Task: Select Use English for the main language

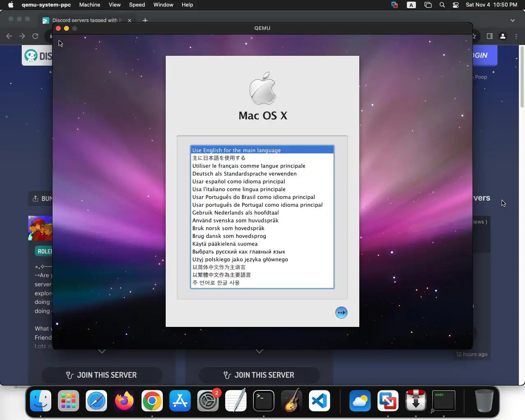Action: coord(262,150)
